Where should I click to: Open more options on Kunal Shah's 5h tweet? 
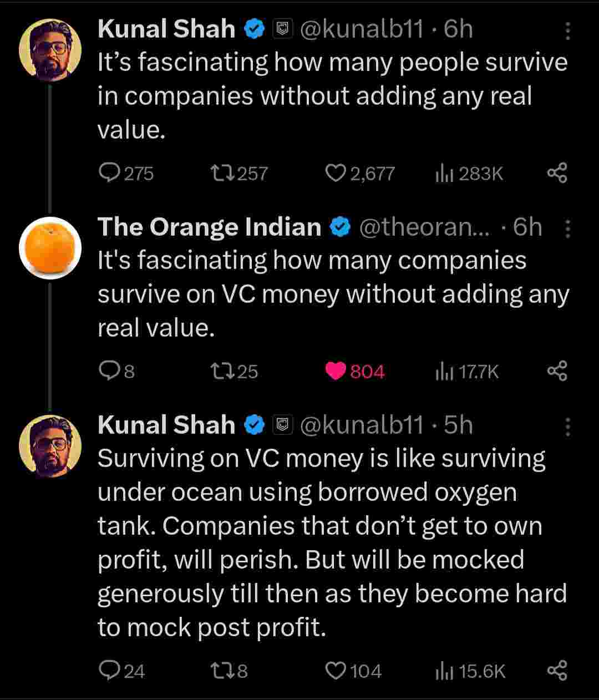(567, 426)
